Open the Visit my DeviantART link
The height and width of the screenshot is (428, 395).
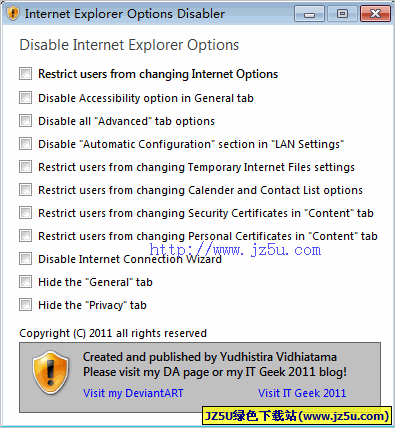133,393
